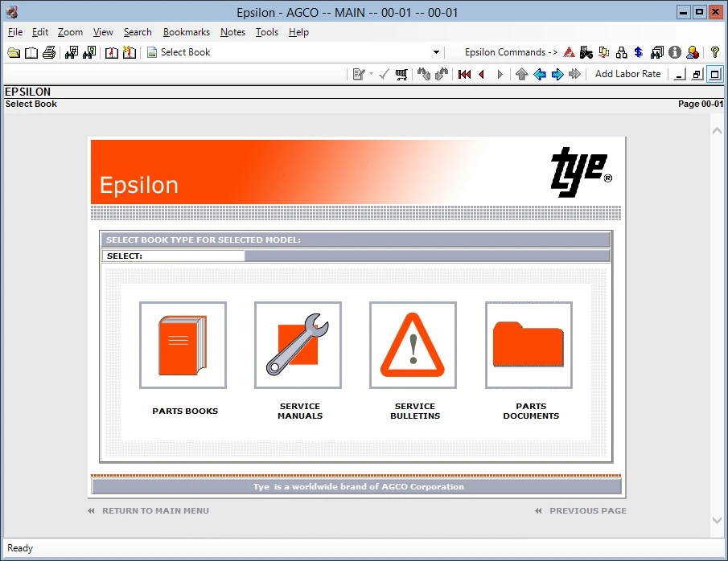Open Parts Documents via the orange folder thumbnail
This screenshot has width=728, height=561.
[529, 346]
